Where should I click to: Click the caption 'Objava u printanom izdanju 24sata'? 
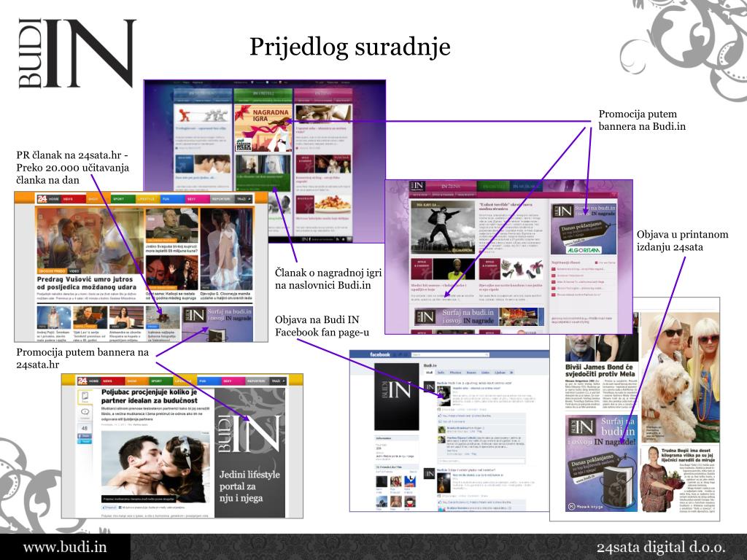tap(682, 241)
